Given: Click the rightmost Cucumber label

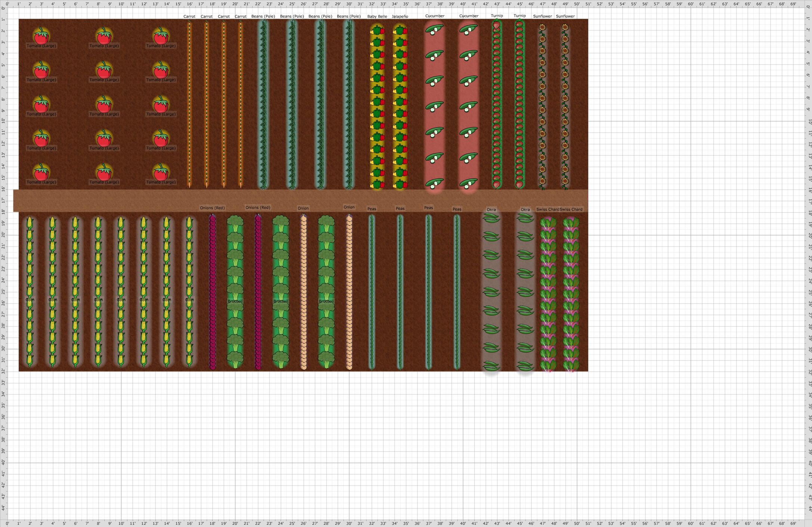Looking at the screenshot, I should pyautogui.click(x=469, y=16).
